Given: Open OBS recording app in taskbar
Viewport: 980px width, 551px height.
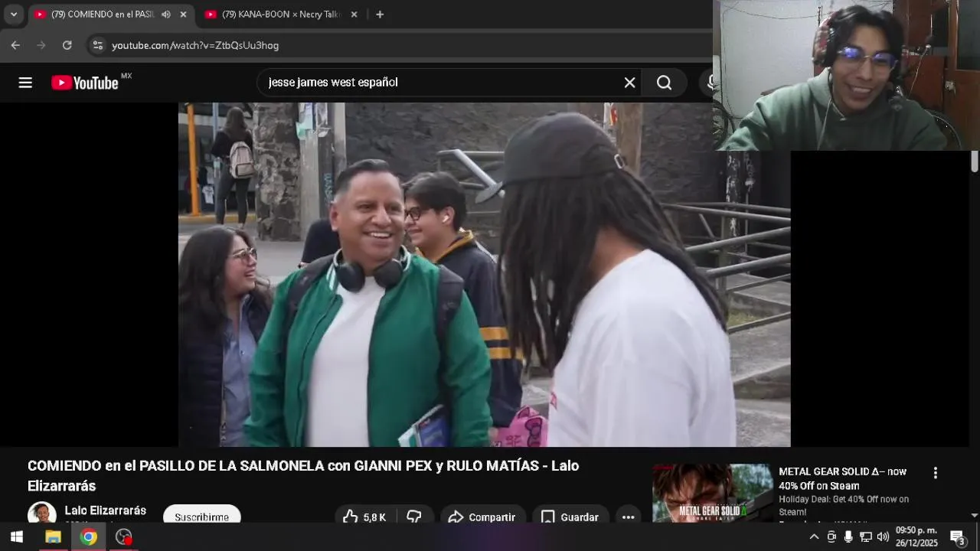Looking at the screenshot, I should (124, 537).
